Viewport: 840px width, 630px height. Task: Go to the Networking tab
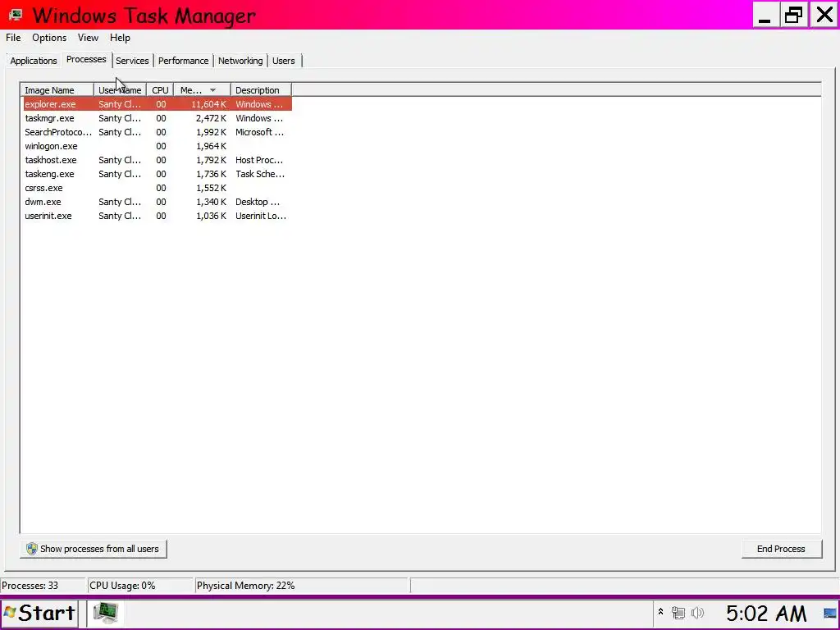click(240, 61)
